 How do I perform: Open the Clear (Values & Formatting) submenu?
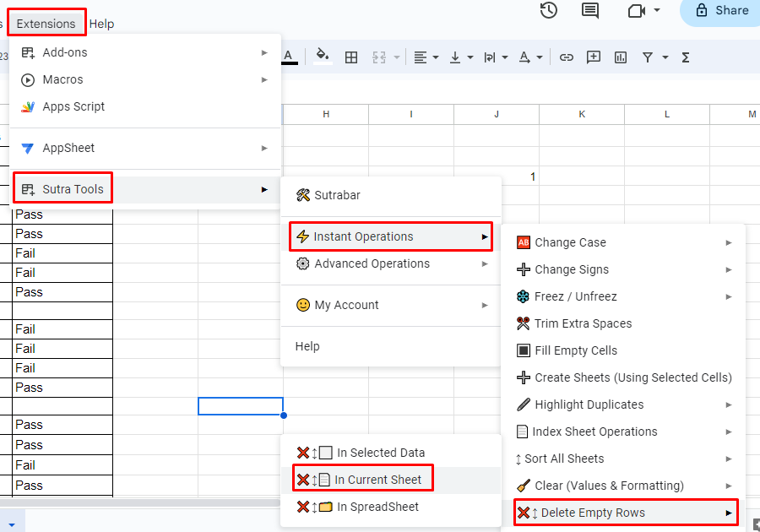[x=623, y=486]
